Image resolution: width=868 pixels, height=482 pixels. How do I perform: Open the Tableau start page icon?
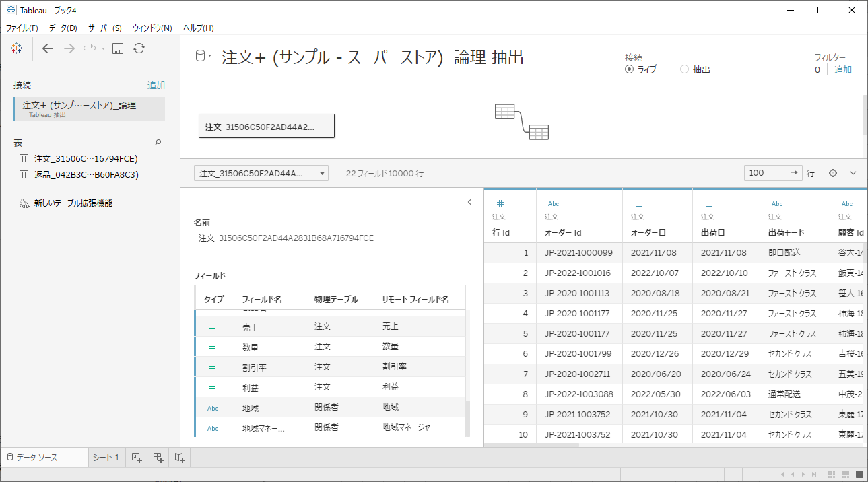pos(17,48)
